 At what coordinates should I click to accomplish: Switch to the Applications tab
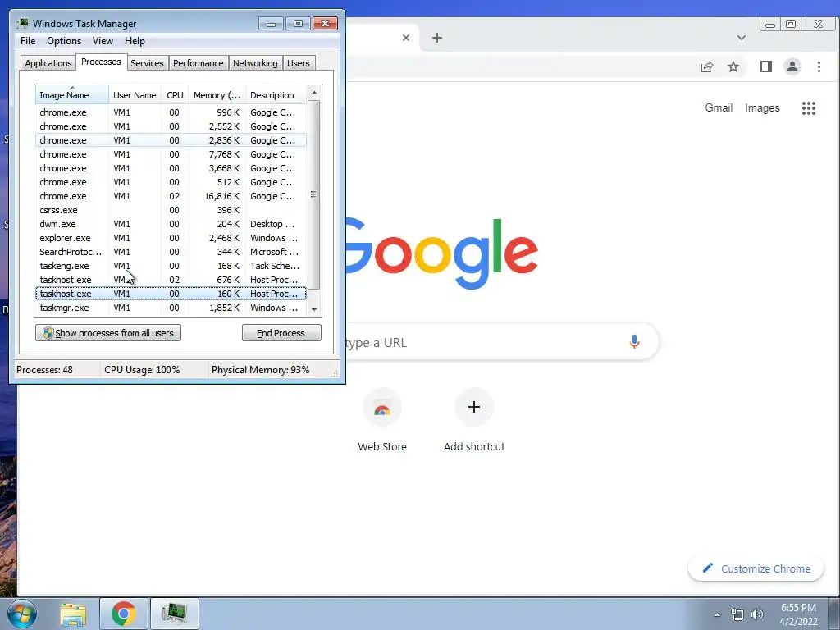point(48,63)
